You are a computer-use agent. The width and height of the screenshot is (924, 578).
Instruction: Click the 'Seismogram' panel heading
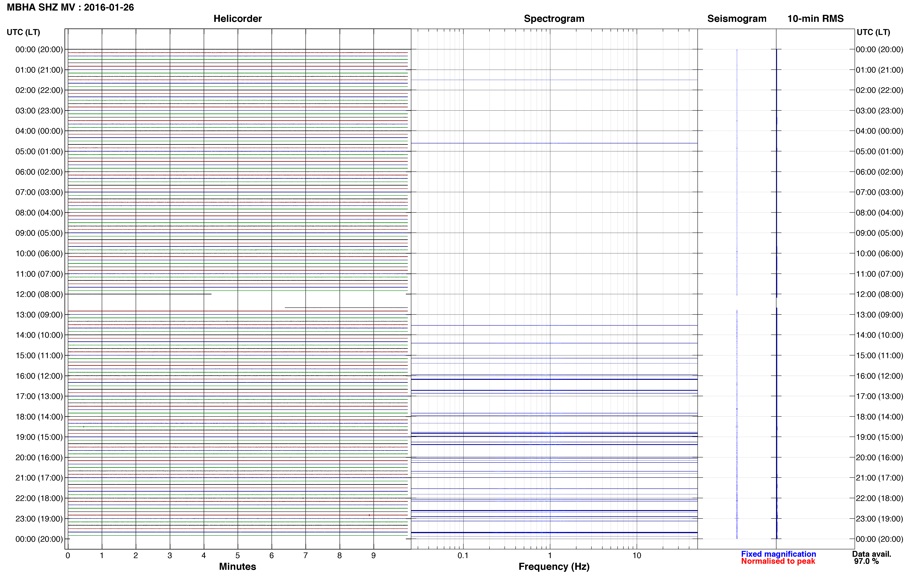(737, 19)
